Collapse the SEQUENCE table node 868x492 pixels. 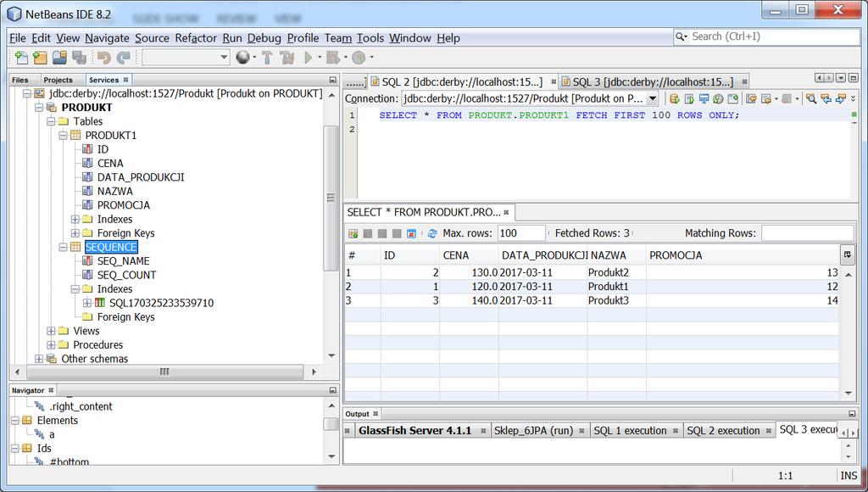click(x=63, y=247)
